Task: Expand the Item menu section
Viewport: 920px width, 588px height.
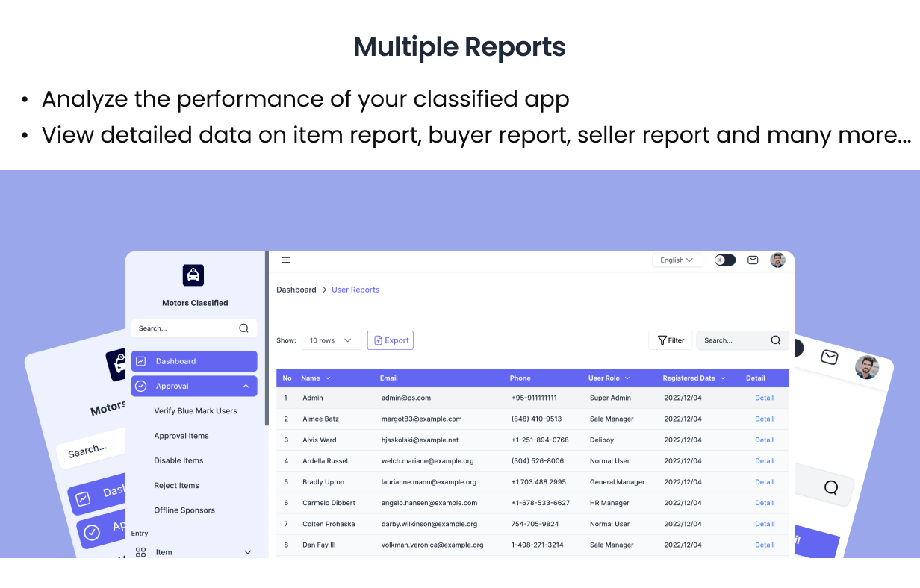Action: tap(248, 552)
